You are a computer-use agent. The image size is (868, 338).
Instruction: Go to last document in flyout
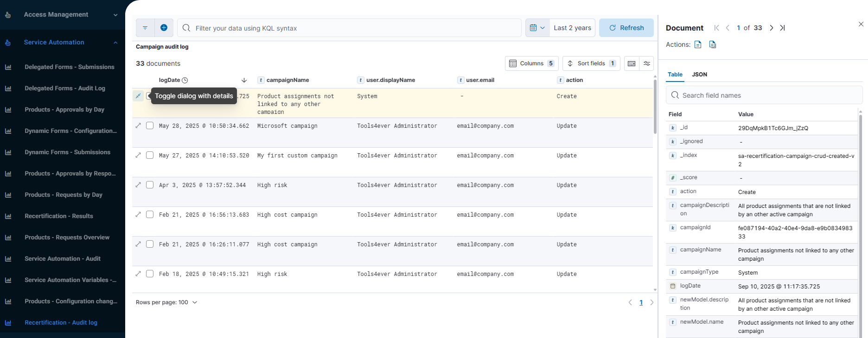click(x=782, y=28)
